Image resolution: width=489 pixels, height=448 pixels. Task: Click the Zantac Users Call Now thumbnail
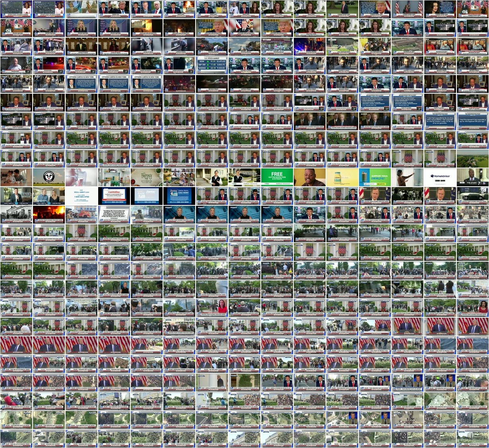179,196
